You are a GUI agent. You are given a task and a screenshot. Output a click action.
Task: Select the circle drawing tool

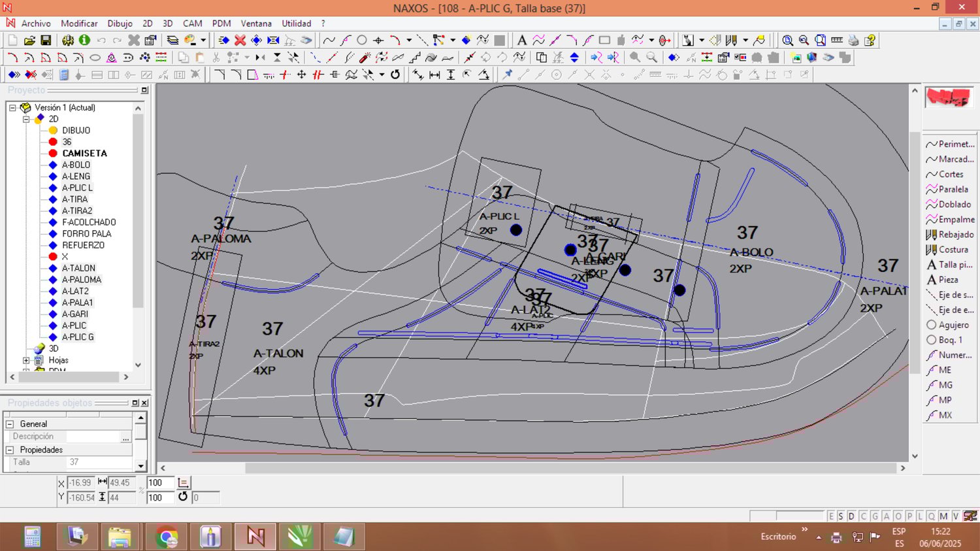[x=362, y=41]
